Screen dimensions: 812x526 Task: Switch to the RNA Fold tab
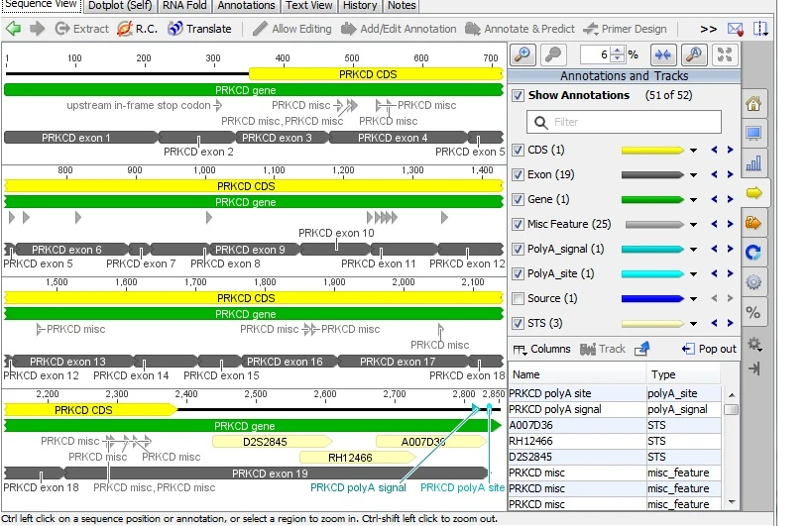(x=185, y=5)
